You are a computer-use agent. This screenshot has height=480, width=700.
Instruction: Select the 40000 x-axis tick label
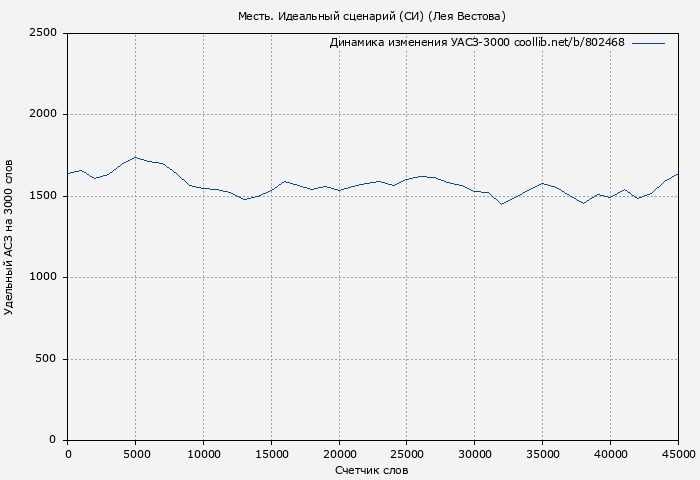(610, 453)
